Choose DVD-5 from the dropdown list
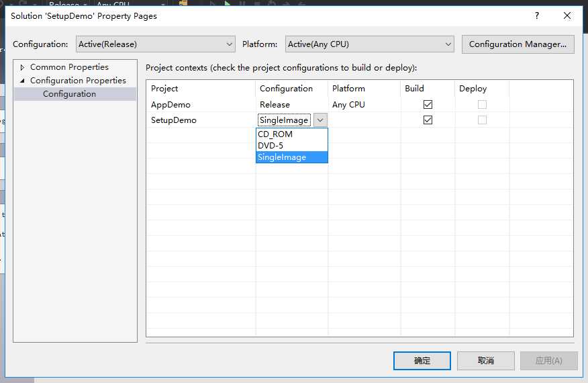The width and height of the screenshot is (588, 383). pos(292,145)
